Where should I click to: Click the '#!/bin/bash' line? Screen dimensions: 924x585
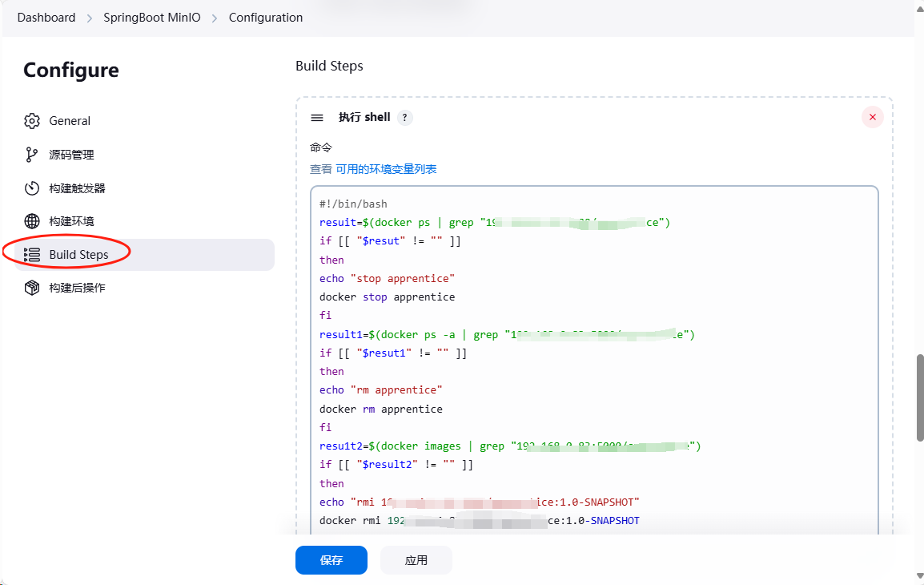[354, 204]
